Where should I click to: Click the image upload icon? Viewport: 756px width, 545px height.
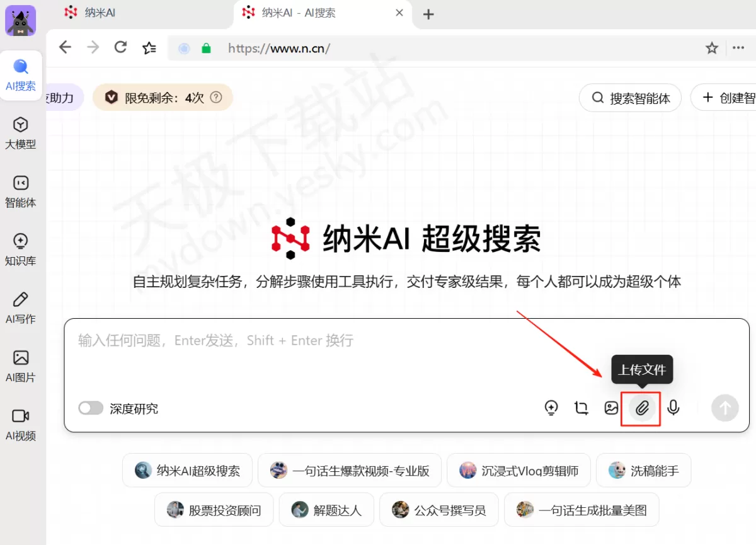[611, 408]
